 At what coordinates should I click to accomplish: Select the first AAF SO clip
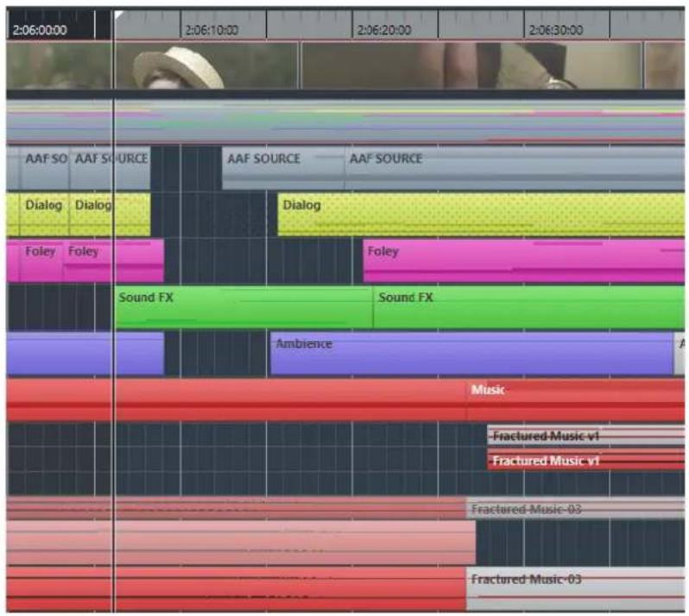coord(44,168)
